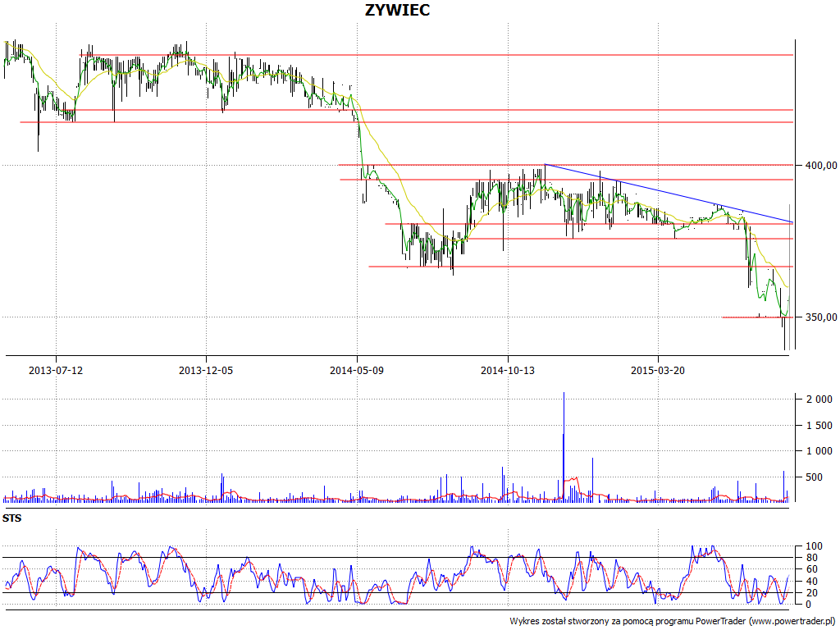Click the 2 000 volume axis label

(x=819, y=399)
